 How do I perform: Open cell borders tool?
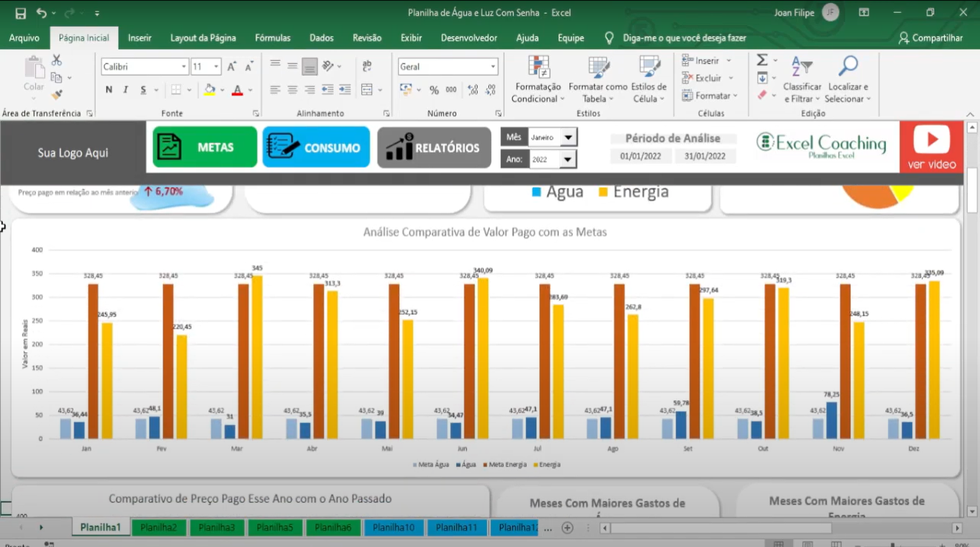(176, 90)
